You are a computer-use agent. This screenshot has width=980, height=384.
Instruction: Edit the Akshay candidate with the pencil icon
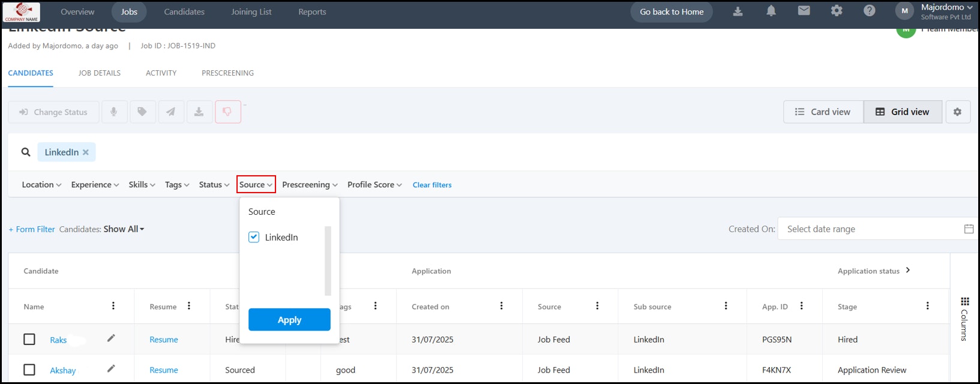111,369
